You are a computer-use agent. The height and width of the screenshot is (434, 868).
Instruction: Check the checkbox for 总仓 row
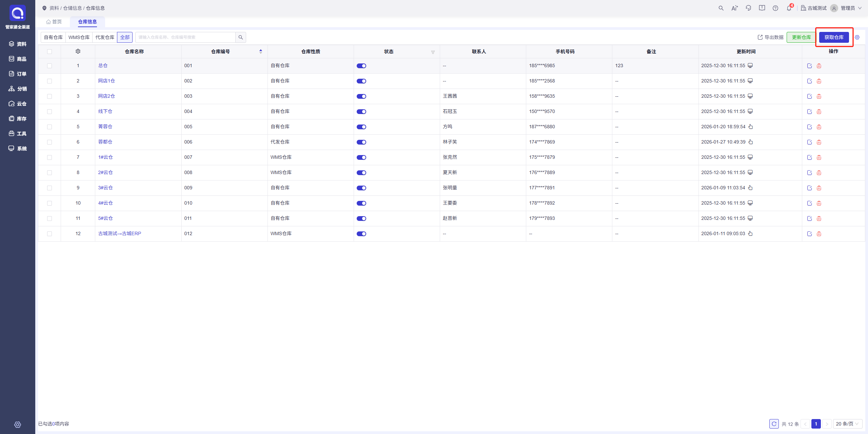point(50,66)
